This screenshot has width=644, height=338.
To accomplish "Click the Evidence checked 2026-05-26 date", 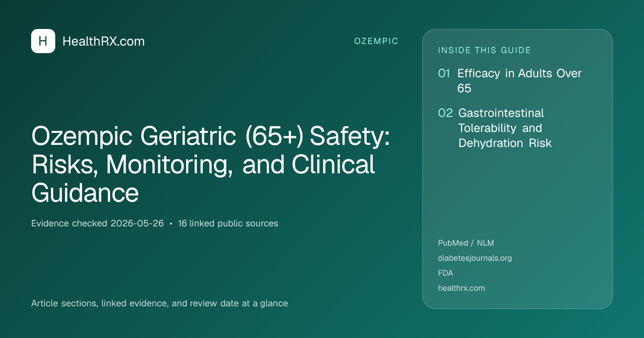I will point(97,223).
